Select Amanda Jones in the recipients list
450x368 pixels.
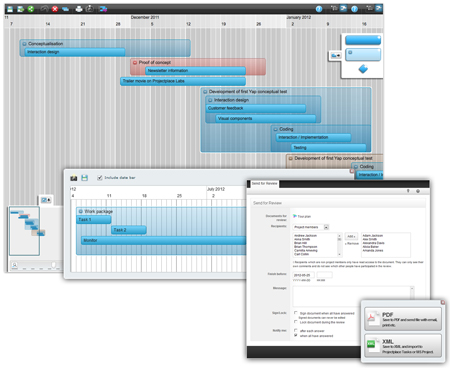click(x=373, y=250)
